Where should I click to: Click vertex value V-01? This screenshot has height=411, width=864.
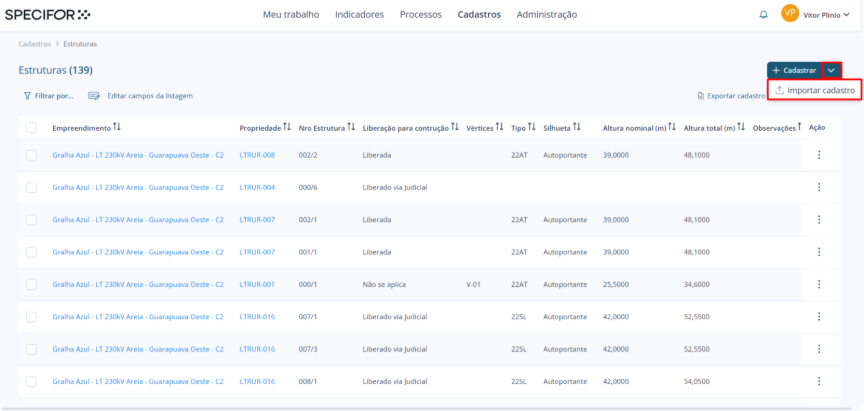(x=474, y=284)
